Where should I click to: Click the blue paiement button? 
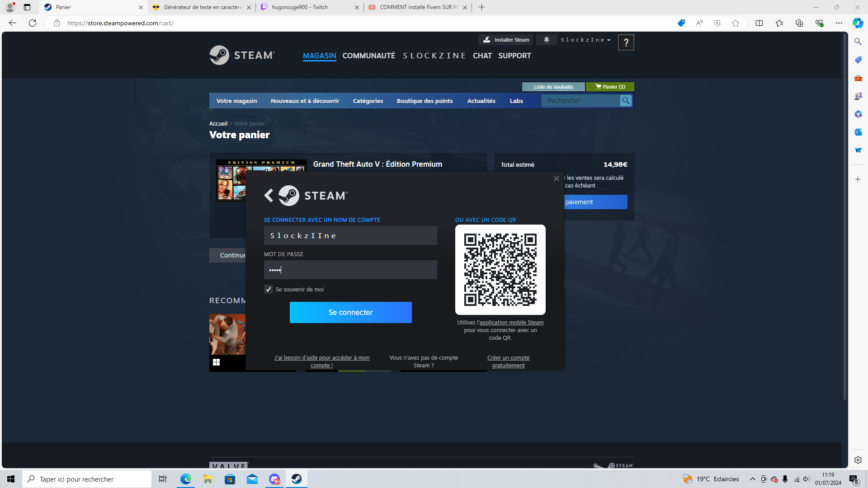(x=596, y=202)
